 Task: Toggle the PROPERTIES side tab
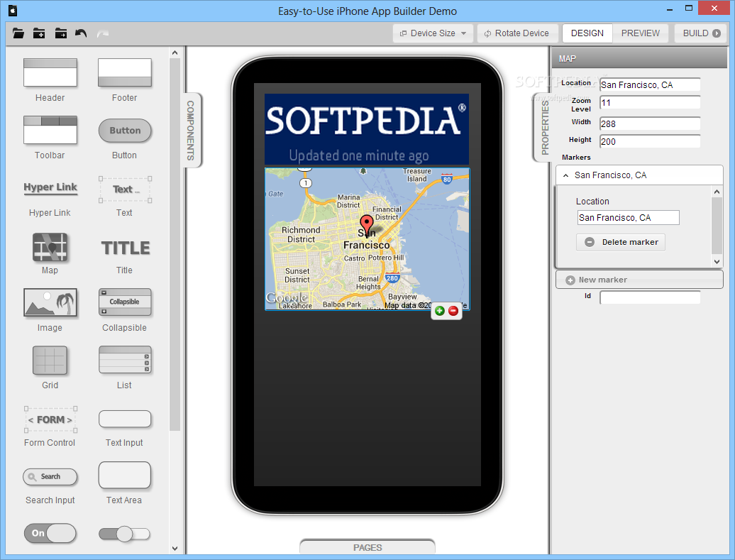(543, 126)
